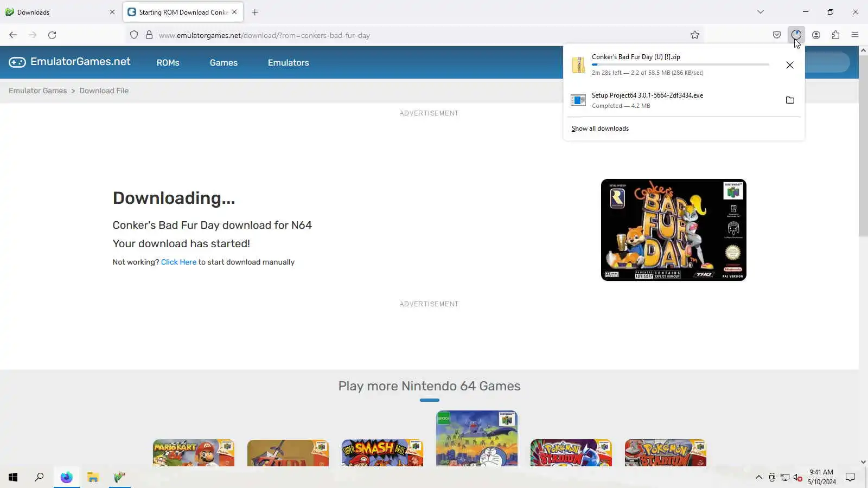
Task: Click the Conker's Bad Fur Day zip file icon
Action: pos(578,65)
